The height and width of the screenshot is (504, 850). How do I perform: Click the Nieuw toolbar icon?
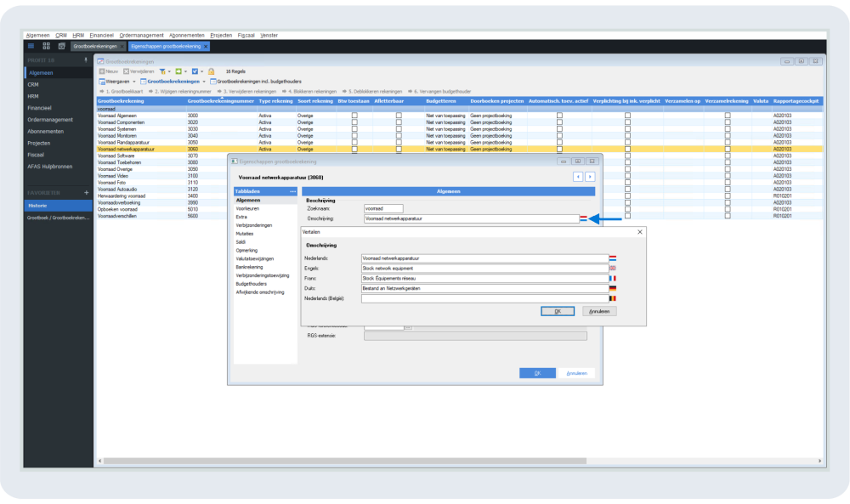click(101, 71)
